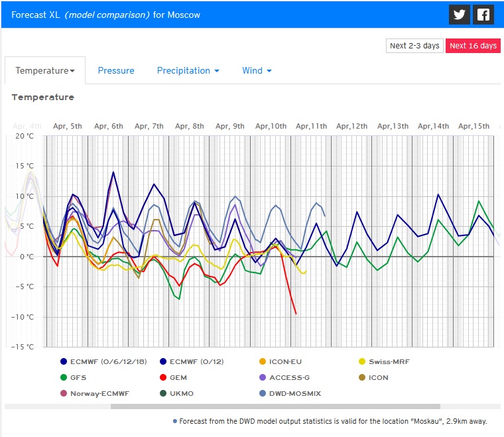504x437 pixels.
Task: Open the Pressure tab
Action: (116, 71)
